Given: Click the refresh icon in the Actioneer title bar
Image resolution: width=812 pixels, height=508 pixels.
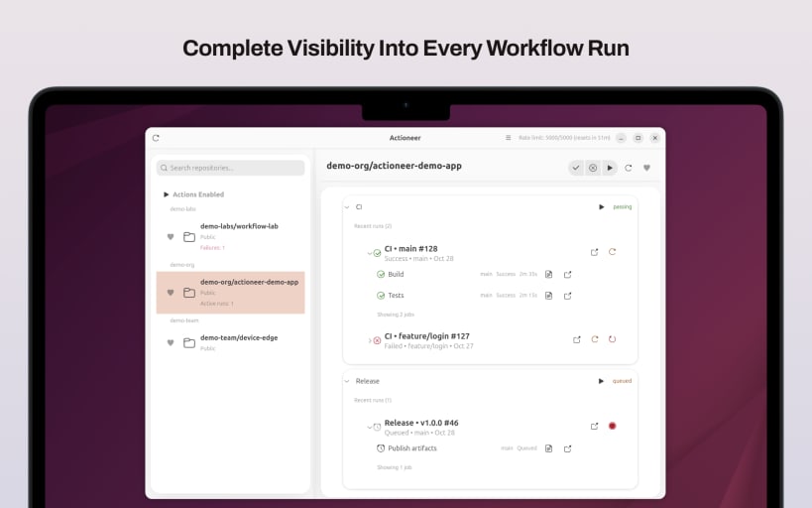Looking at the screenshot, I should [156, 138].
